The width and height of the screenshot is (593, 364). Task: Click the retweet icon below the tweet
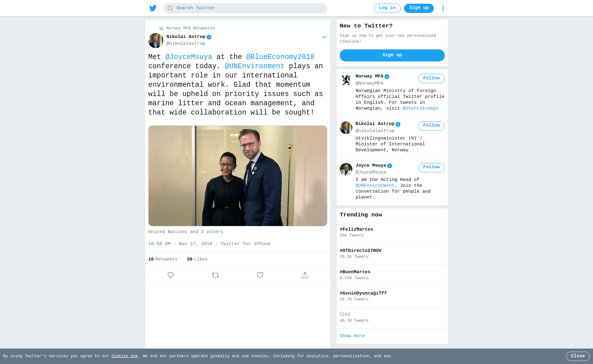(215, 275)
